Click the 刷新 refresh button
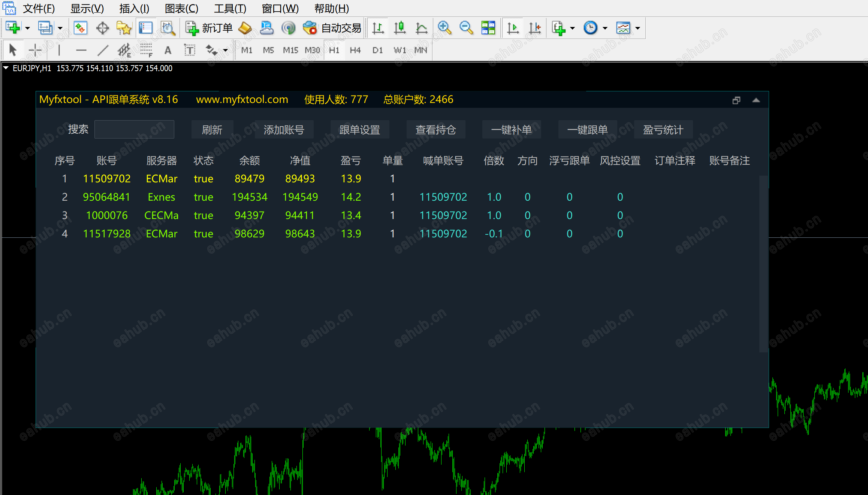 point(212,130)
